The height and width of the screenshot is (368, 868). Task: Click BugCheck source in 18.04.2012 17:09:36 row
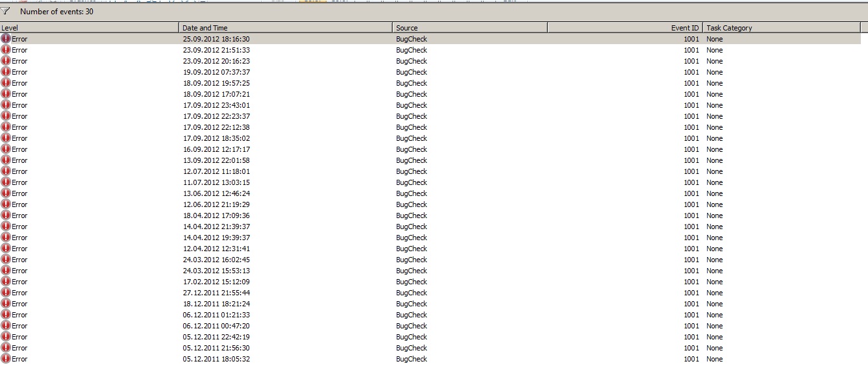pyautogui.click(x=412, y=215)
